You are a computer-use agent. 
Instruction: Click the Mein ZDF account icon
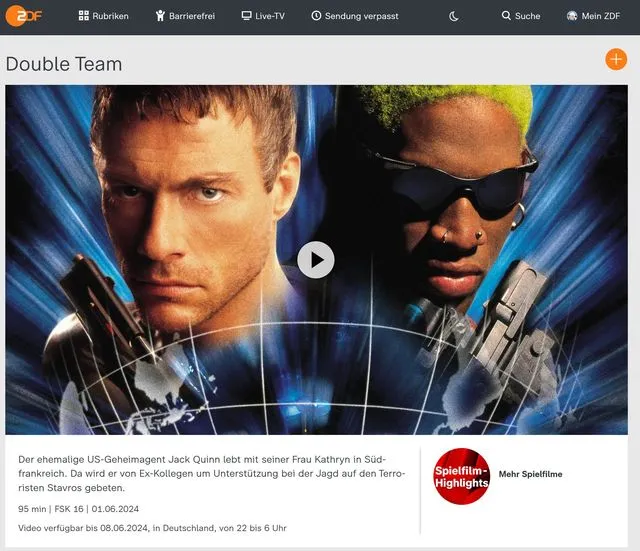(572, 16)
